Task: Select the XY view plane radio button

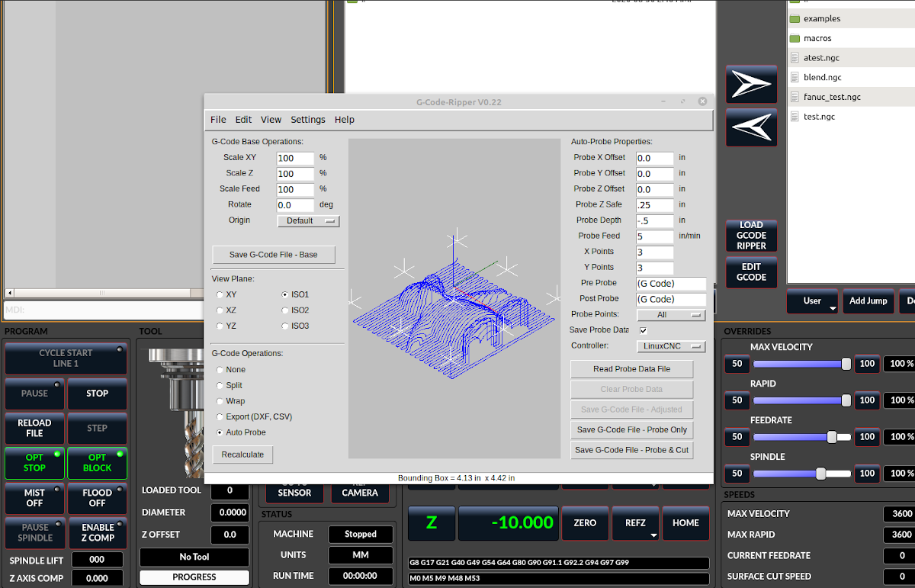Action: point(219,294)
